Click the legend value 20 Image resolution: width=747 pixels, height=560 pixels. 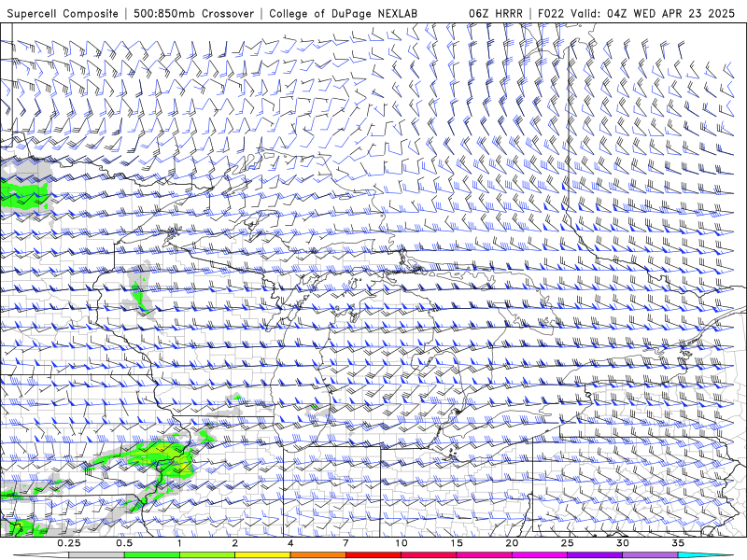click(512, 543)
